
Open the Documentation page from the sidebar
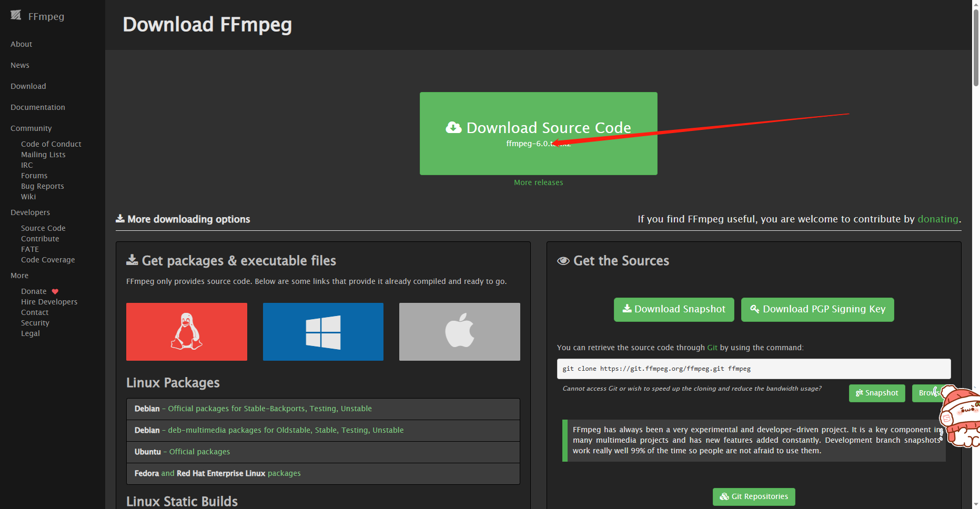(37, 107)
